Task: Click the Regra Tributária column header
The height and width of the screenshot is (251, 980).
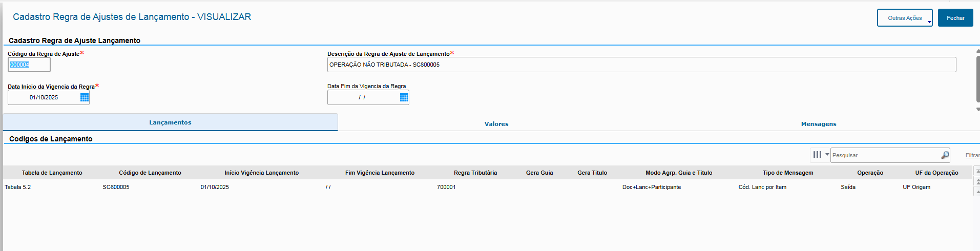Action: (475, 173)
